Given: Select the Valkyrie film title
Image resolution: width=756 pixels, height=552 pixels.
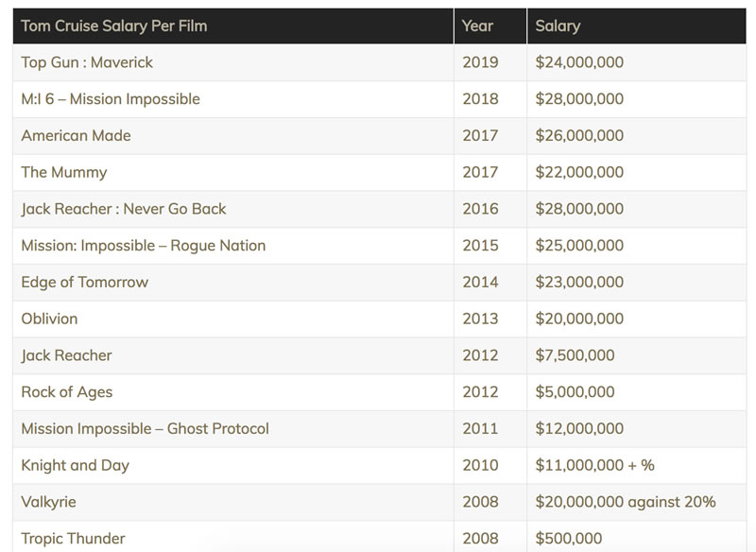Looking at the screenshot, I should (x=48, y=502).
